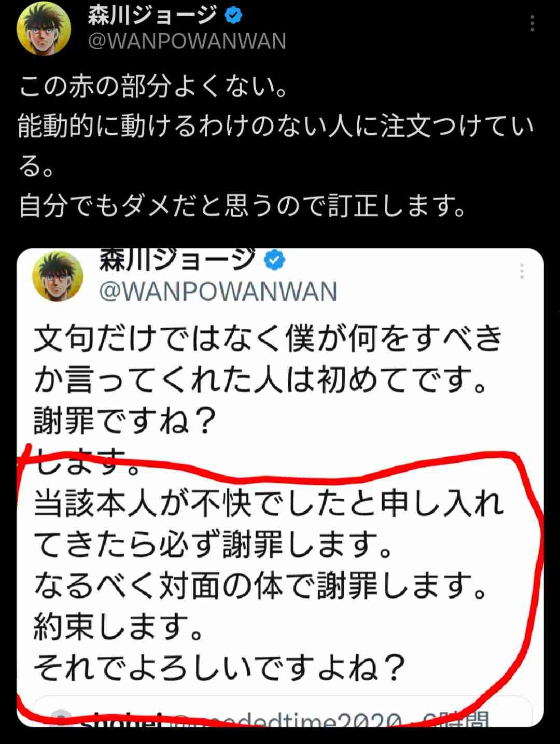Click the line それでよろしいですよね？
The height and width of the screenshot is (744, 560).
coord(219,667)
